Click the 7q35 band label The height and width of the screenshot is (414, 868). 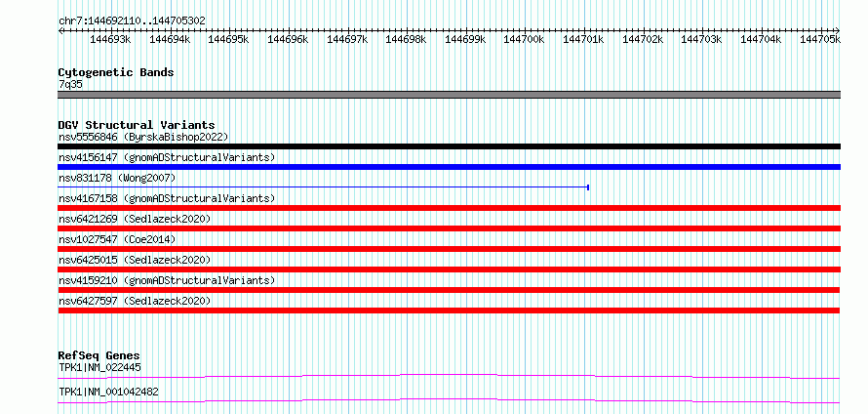pos(70,84)
